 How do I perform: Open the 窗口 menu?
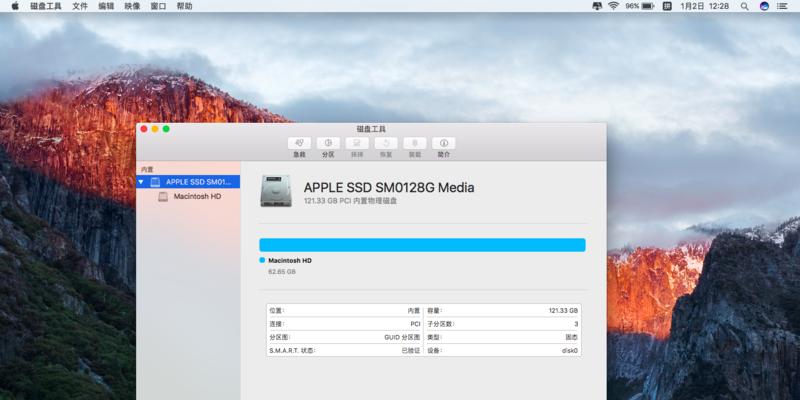(158, 6)
